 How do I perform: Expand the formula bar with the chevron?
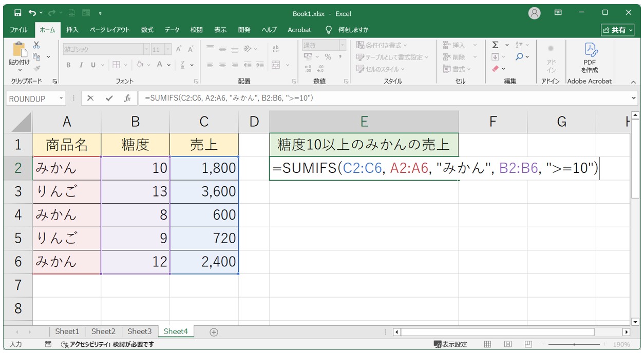pos(633,99)
